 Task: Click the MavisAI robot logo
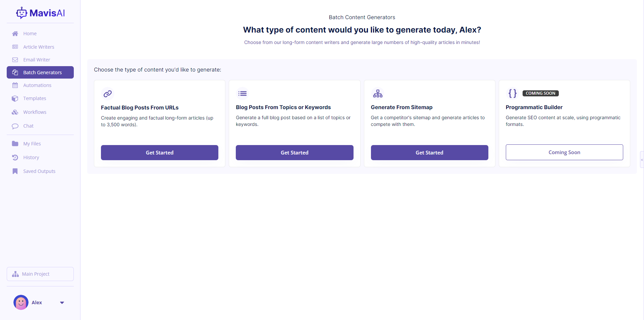pos(21,13)
